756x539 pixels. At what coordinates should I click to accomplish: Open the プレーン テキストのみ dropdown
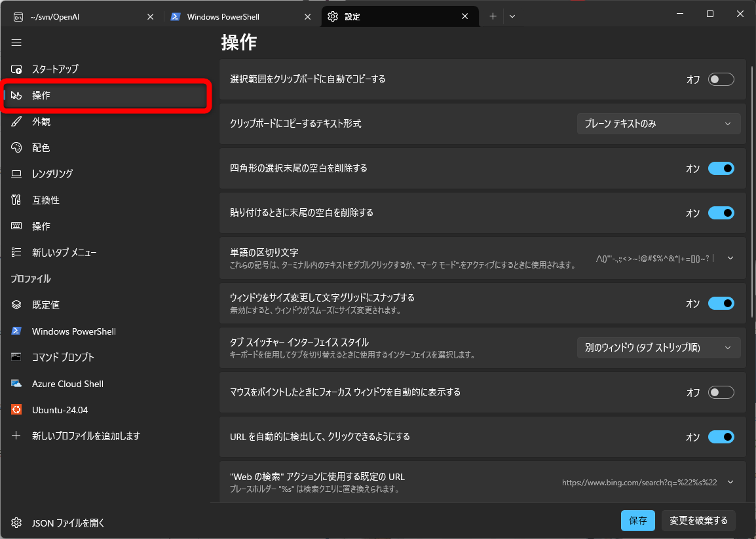coord(658,123)
